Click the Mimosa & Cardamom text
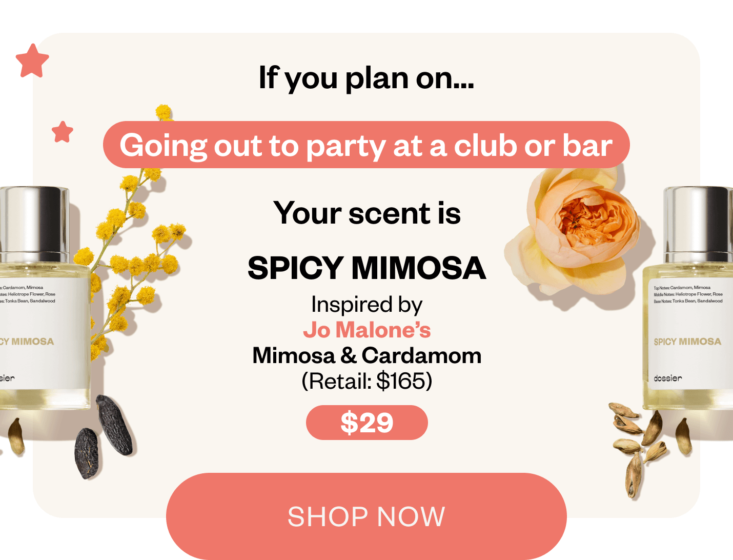Image resolution: width=733 pixels, height=560 pixels. point(367,355)
